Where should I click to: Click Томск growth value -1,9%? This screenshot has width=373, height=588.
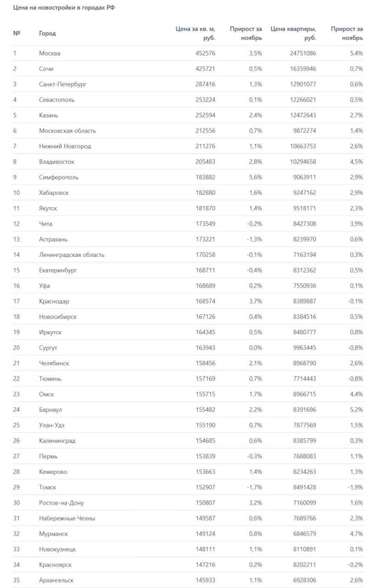pos(355,487)
